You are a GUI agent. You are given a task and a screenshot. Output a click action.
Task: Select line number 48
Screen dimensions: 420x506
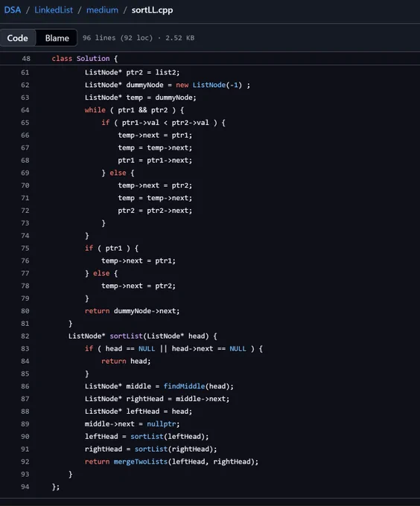26,58
